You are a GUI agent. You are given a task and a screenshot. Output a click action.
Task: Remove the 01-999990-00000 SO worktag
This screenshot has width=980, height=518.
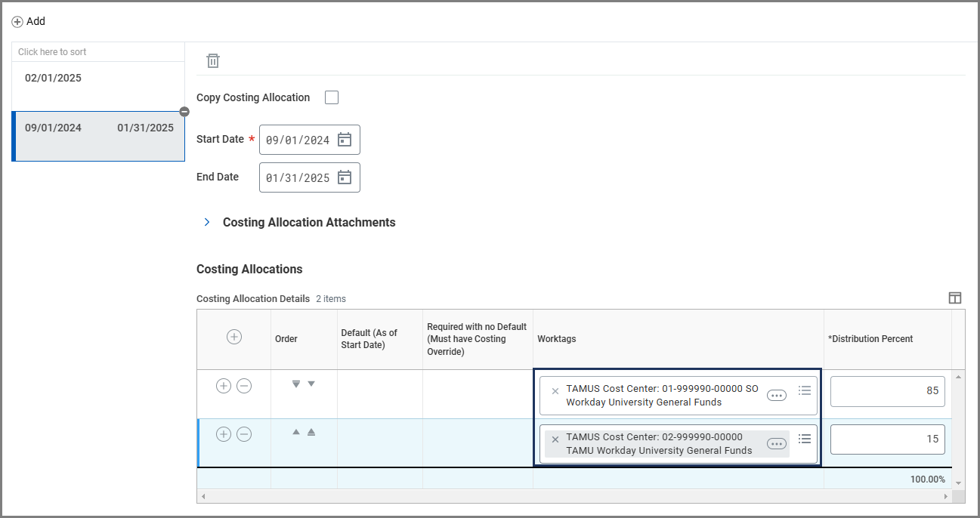click(555, 391)
